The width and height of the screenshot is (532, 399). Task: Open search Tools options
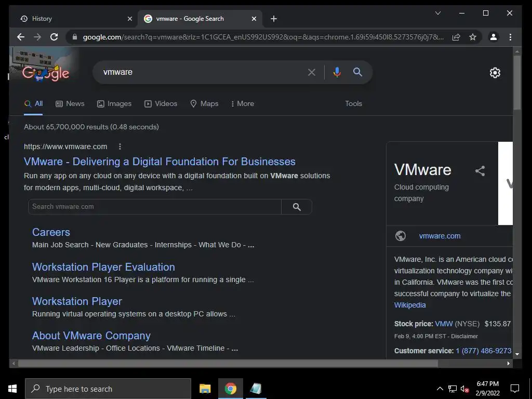click(x=353, y=104)
